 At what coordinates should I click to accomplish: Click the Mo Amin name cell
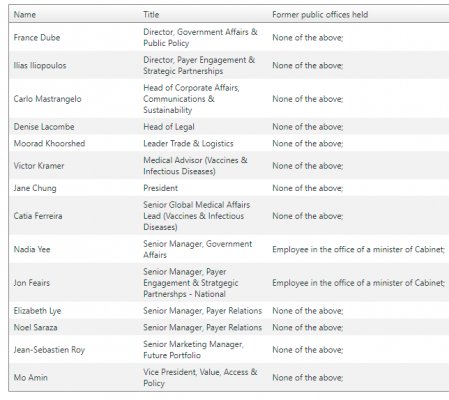31,378
